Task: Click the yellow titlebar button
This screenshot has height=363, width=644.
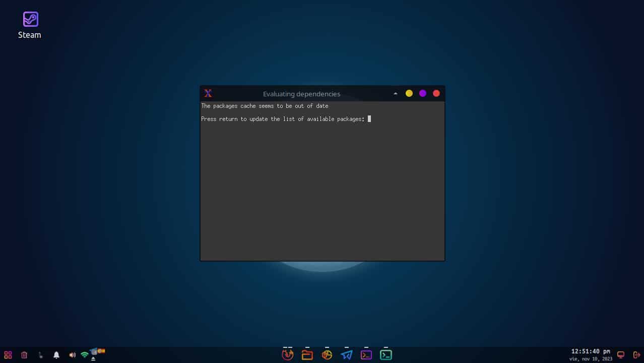Action: point(409,93)
